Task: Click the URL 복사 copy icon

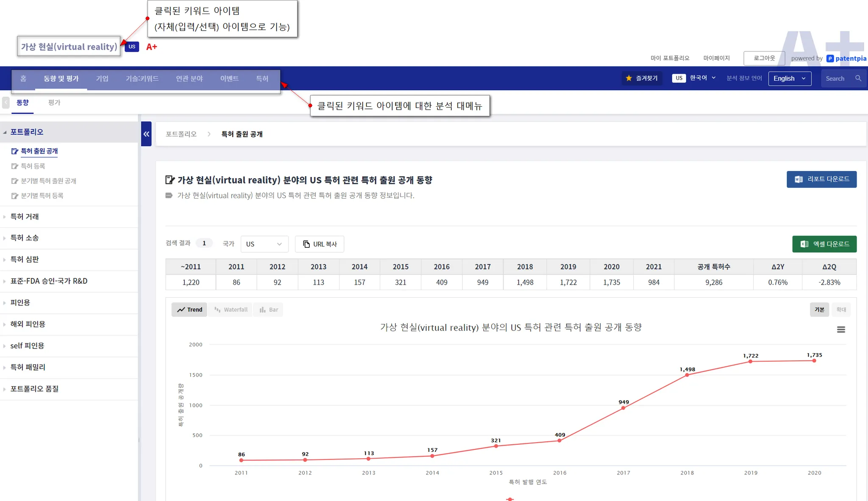Action: tap(306, 244)
